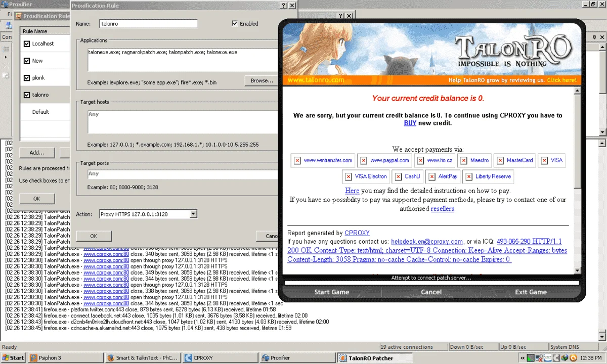The height and width of the screenshot is (364, 607).
Task: Toggle the plonk rule checkbox
Action: pos(27,78)
